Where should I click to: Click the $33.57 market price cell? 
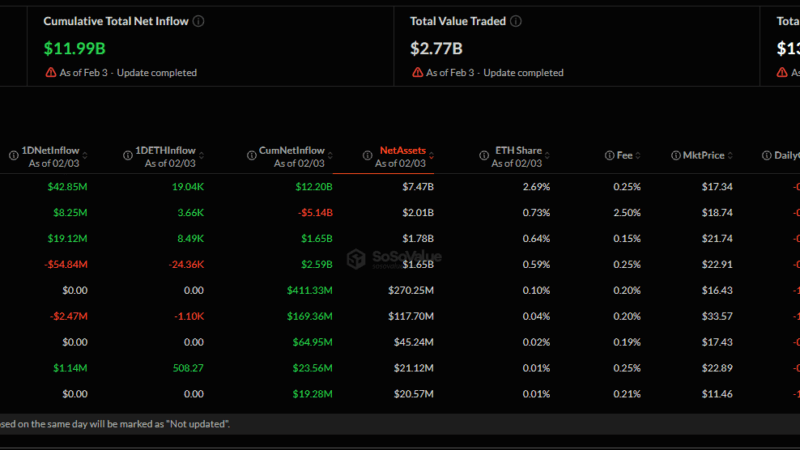[x=717, y=316]
